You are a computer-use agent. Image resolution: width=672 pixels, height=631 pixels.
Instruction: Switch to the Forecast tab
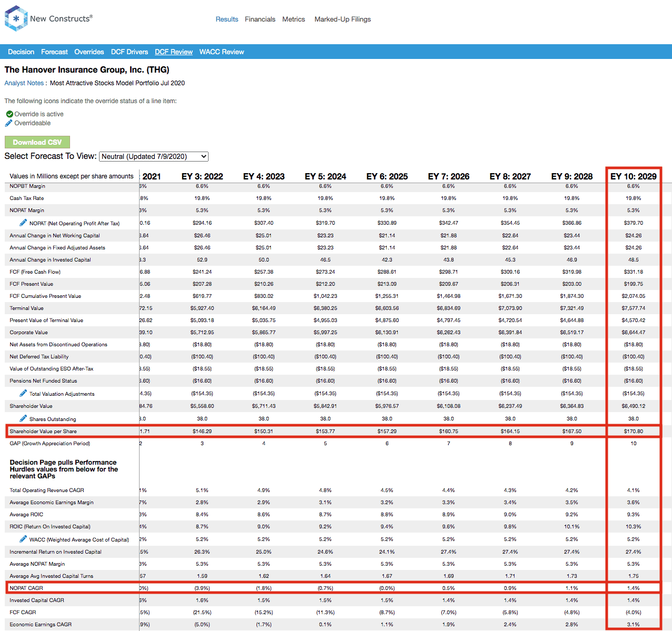point(54,52)
